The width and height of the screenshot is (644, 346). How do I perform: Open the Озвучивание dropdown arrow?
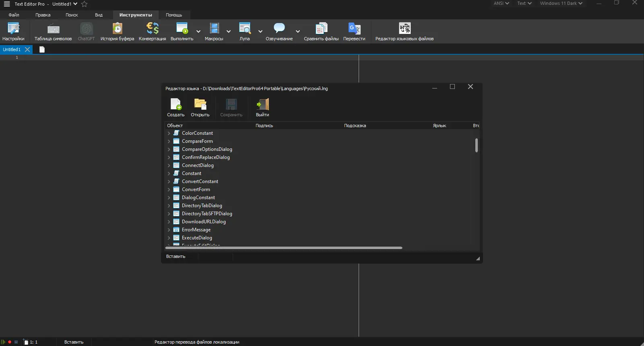point(298,31)
